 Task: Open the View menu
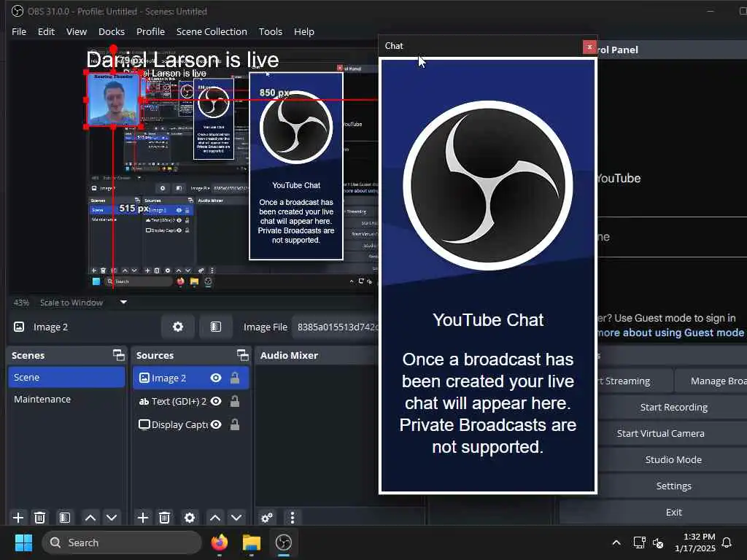click(x=76, y=31)
